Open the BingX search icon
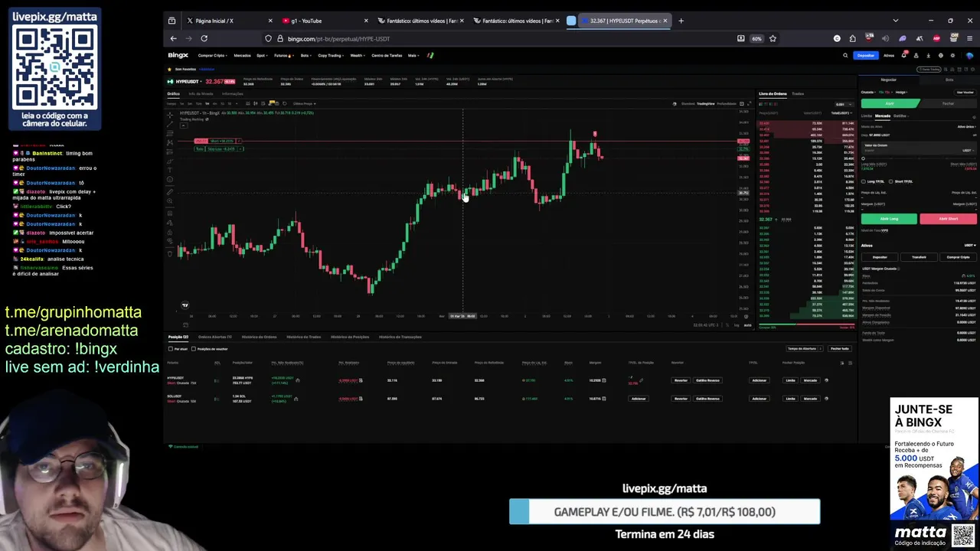 tap(845, 55)
